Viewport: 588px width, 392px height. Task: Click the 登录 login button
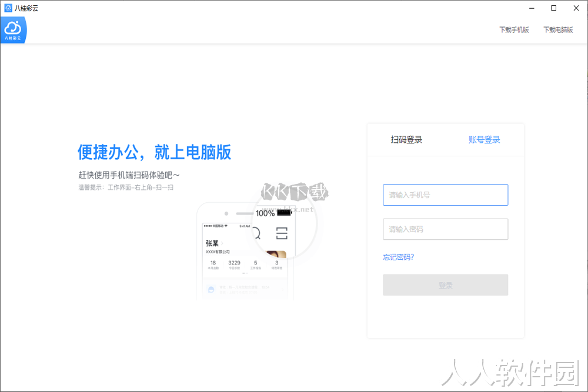pyautogui.click(x=446, y=285)
